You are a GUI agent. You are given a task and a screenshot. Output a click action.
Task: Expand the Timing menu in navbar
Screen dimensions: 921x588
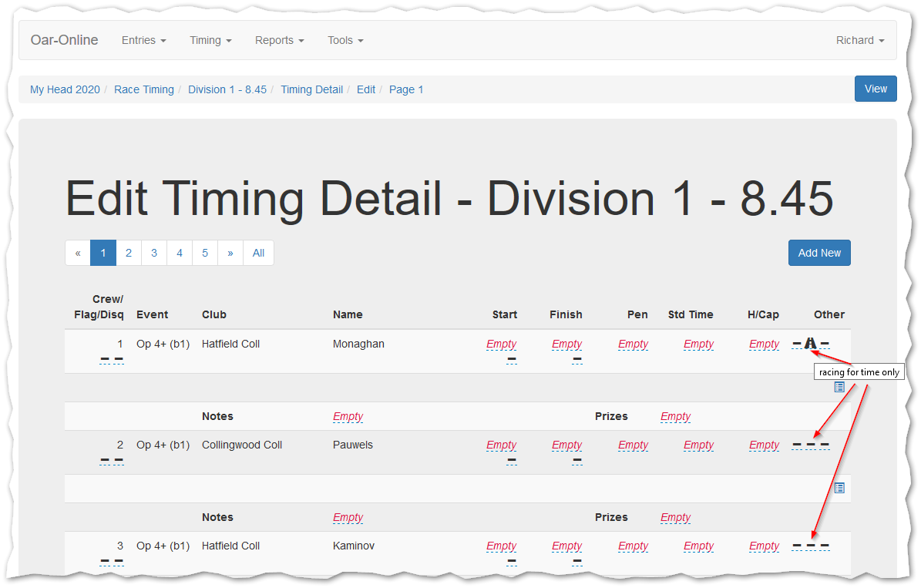[x=210, y=40]
